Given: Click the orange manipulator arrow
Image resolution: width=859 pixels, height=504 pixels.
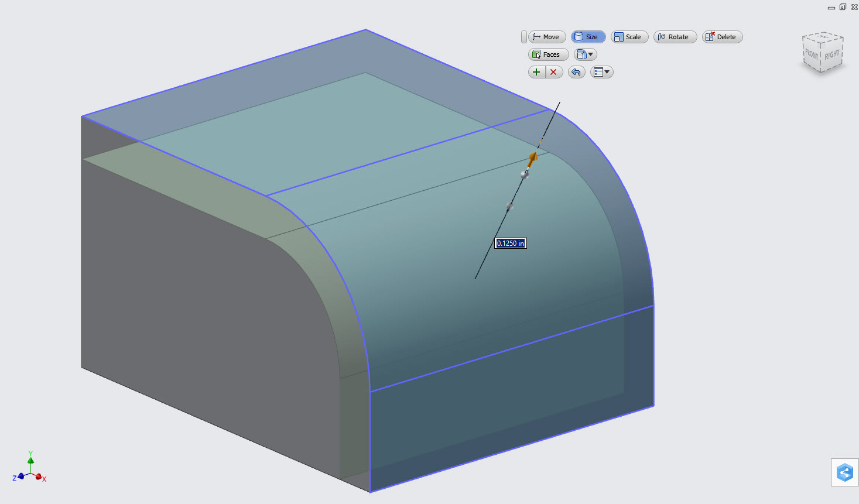Looking at the screenshot, I should 532,158.
